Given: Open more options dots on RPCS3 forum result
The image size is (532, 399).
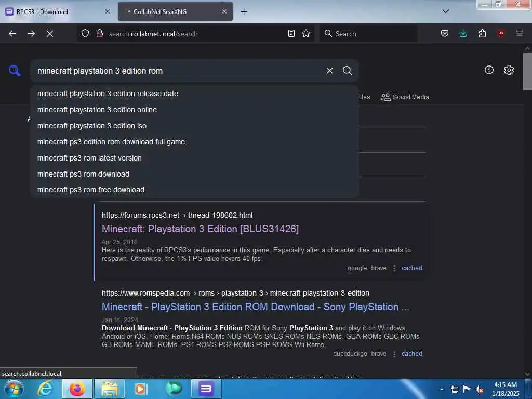Looking at the screenshot, I should pyautogui.click(x=394, y=269).
